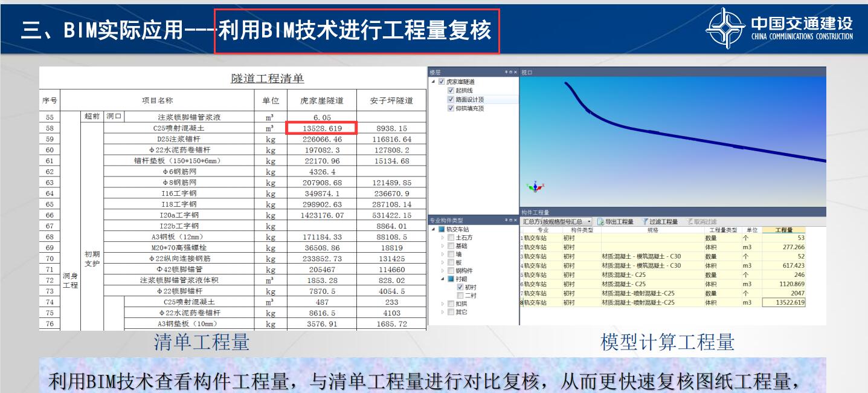
Task: Click the 规格 column header
Action: 652,230
